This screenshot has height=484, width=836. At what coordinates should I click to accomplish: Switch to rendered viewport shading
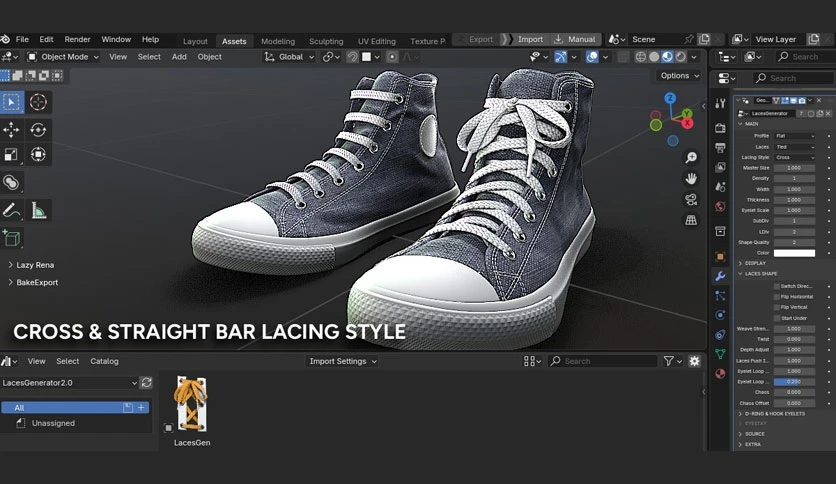[x=681, y=57]
